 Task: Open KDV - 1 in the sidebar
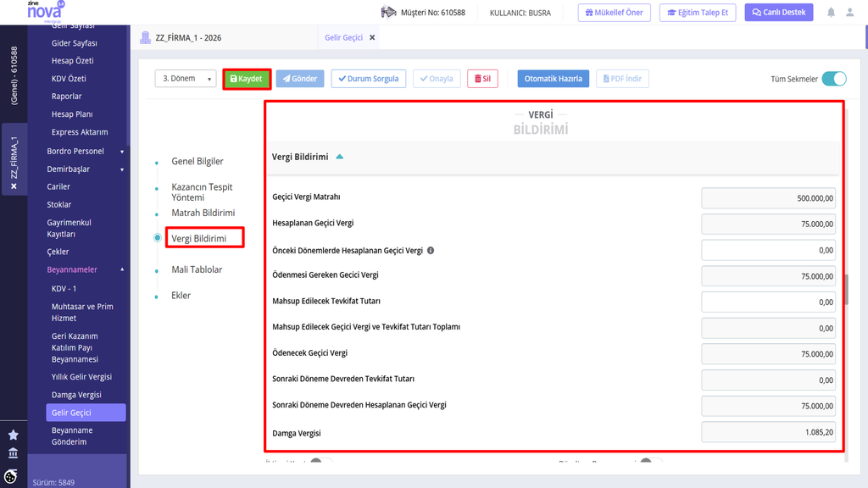click(x=64, y=289)
